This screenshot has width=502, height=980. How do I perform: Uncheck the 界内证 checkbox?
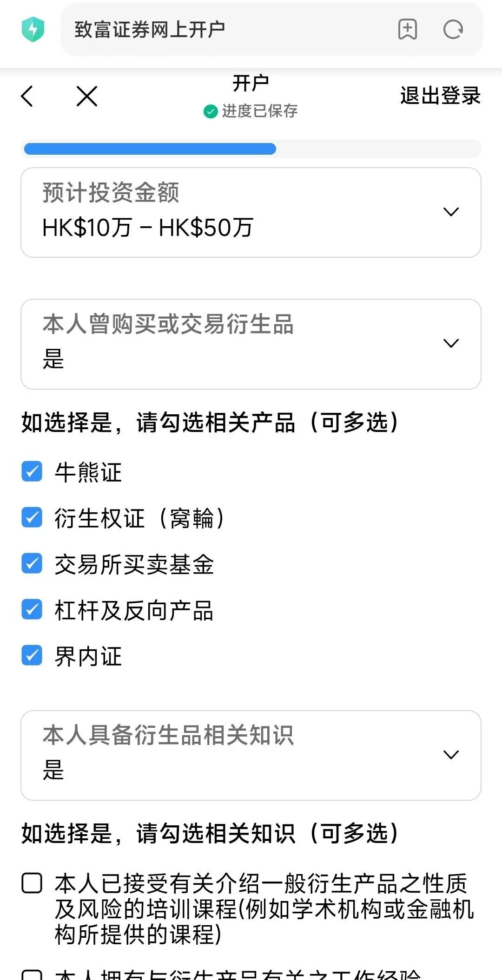coord(32,656)
